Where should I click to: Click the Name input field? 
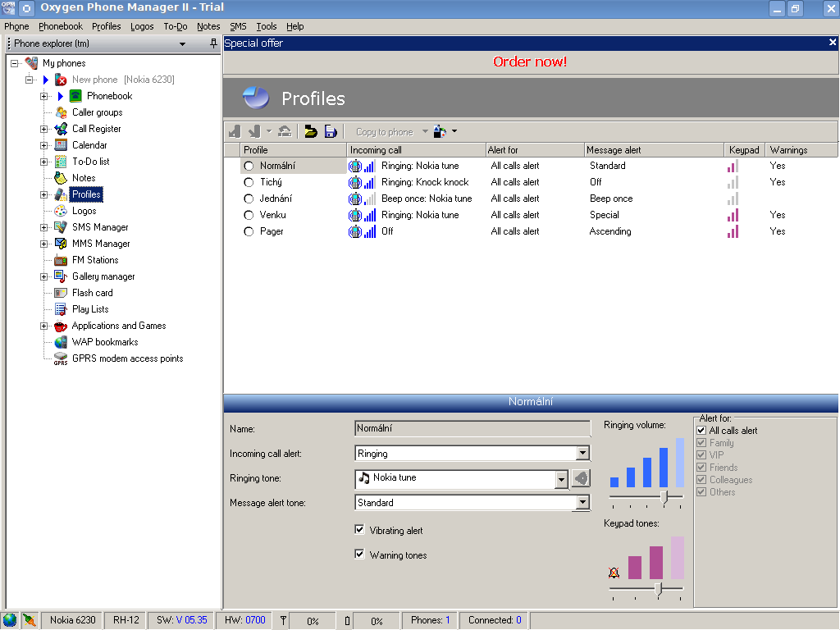pyautogui.click(x=472, y=428)
